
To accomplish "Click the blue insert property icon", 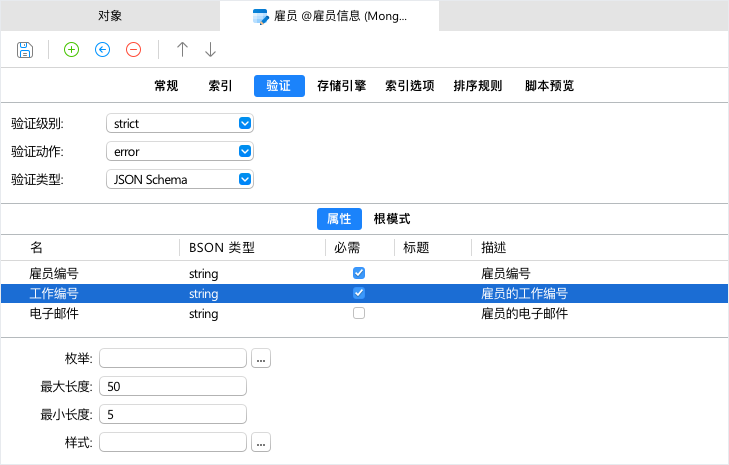I will [x=102, y=50].
